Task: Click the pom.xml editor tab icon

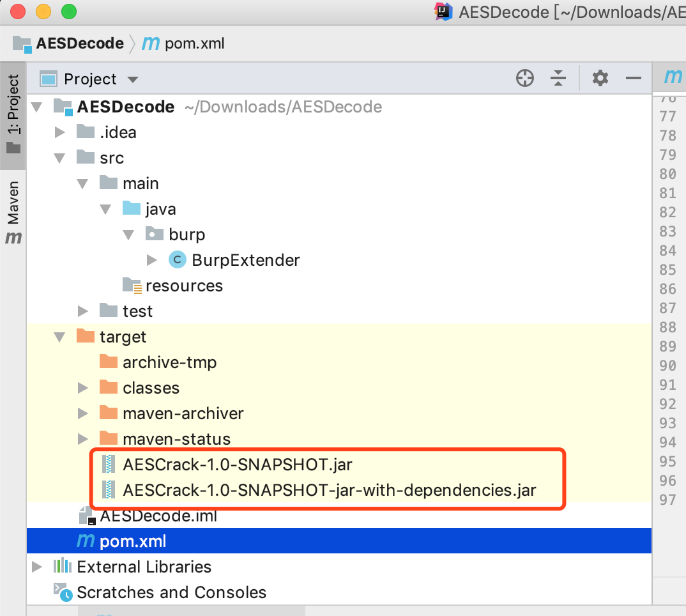Action: [673, 77]
